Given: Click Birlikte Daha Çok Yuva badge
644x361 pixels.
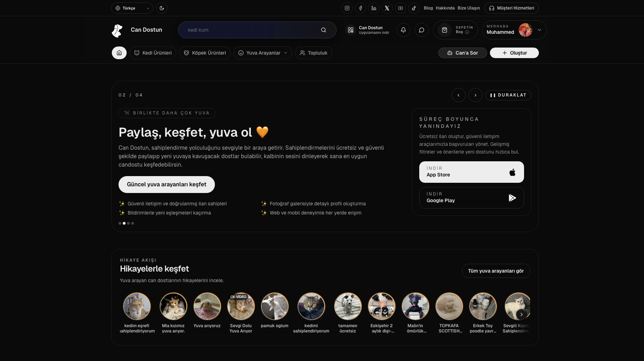Looking at the screenshot, I should [167, 113].
